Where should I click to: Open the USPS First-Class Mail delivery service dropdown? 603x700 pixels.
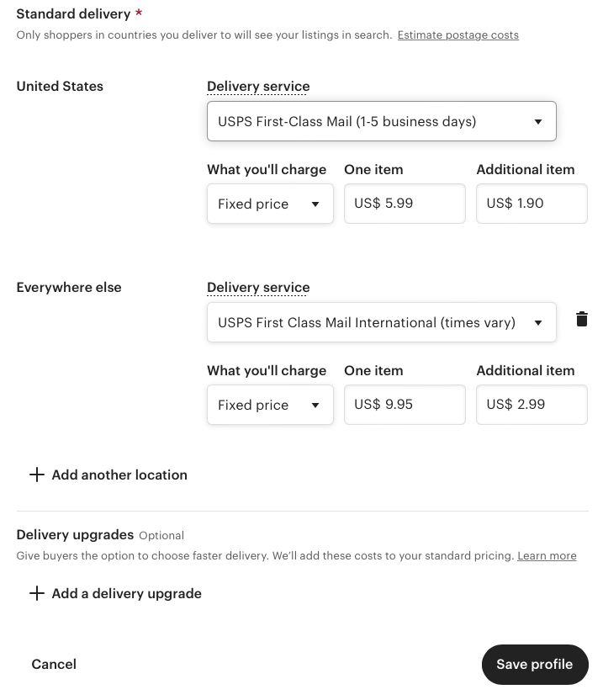[x=382, y=121]
